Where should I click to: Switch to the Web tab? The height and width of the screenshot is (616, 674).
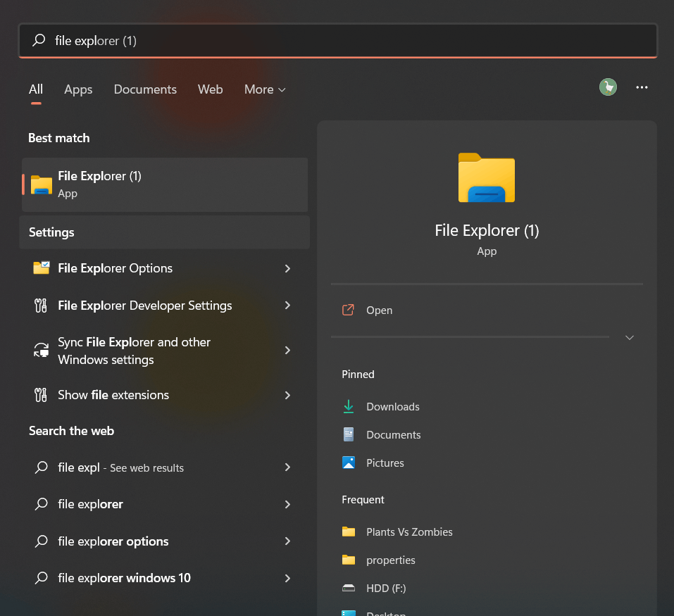tap(210, 89)
